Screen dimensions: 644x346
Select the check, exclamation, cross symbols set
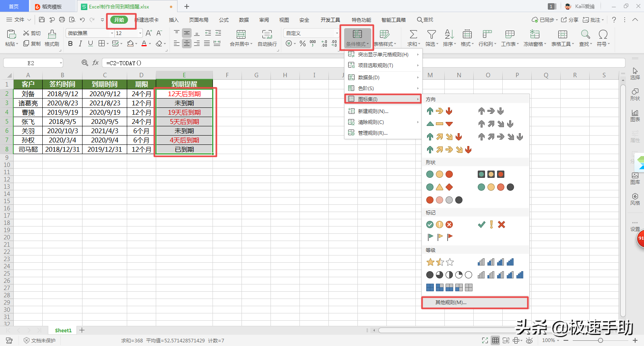coord(491,224)
